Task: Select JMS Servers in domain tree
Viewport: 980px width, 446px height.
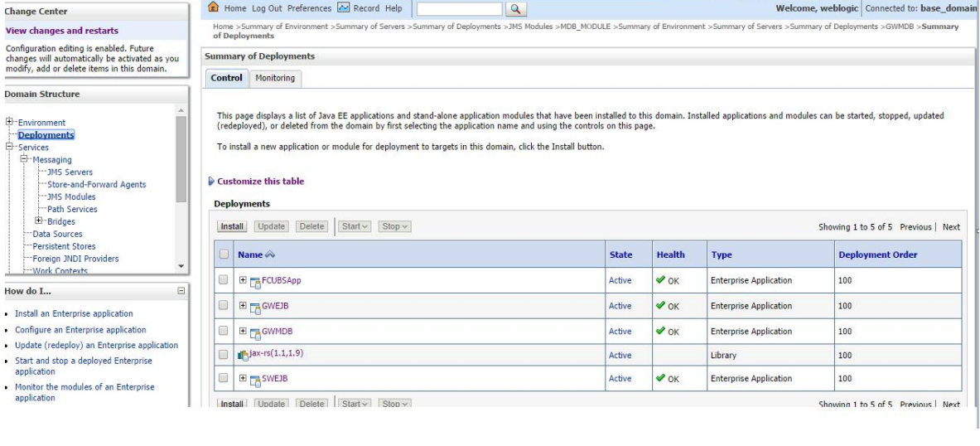Action: [x=70, y=172]
